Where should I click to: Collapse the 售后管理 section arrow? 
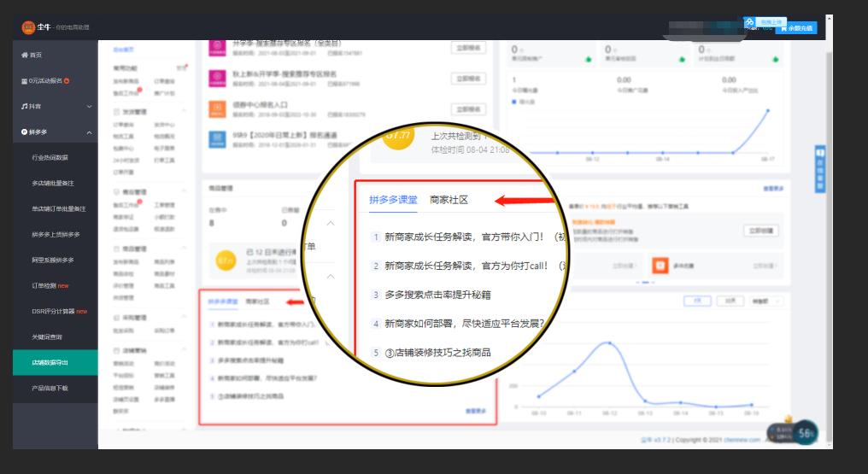(x=185, y=192)
